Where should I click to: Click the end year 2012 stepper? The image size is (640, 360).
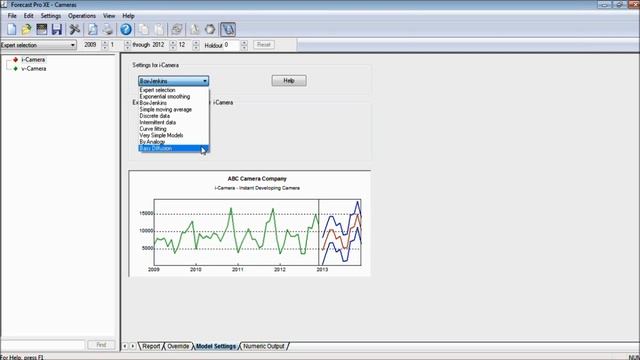[173, 45]
